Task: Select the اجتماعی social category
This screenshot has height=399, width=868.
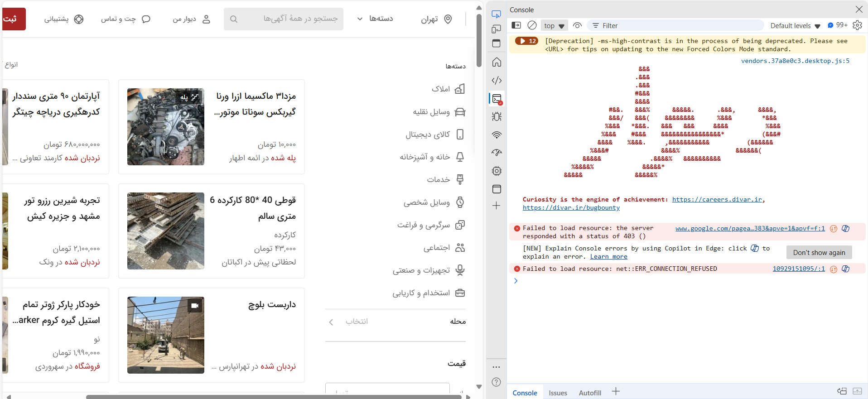Action: tap(444, 248)
